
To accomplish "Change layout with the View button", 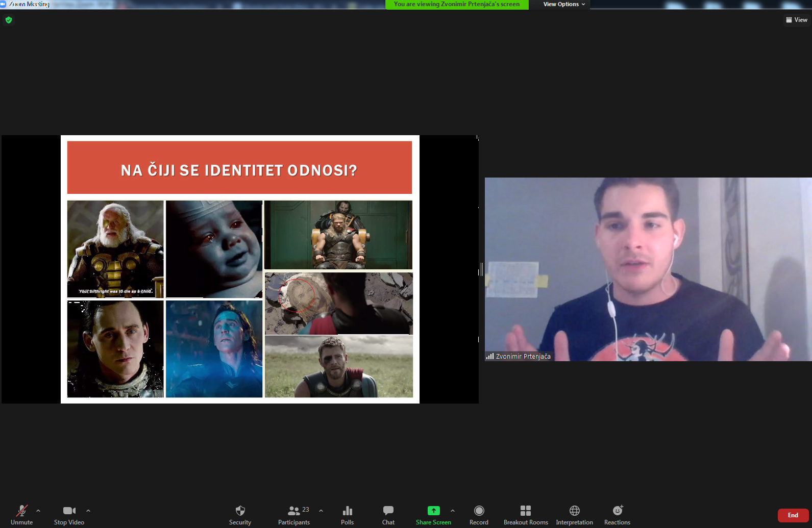I will click(x=797, y=20).
